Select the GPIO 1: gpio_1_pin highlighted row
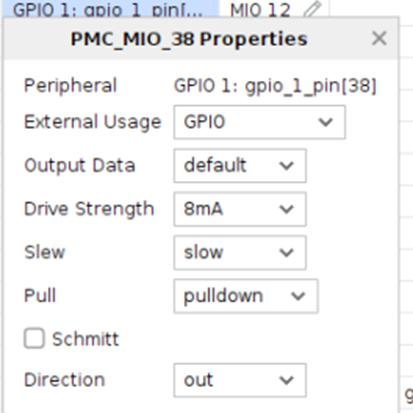Viewport: 413px width, 413px height. pyautogui.click(x=110, y=8)
